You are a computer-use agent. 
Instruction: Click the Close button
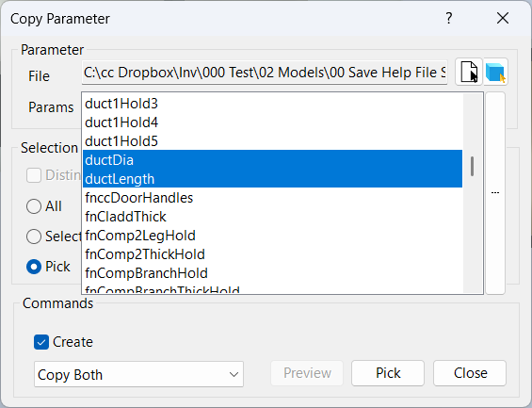point(470,373)
